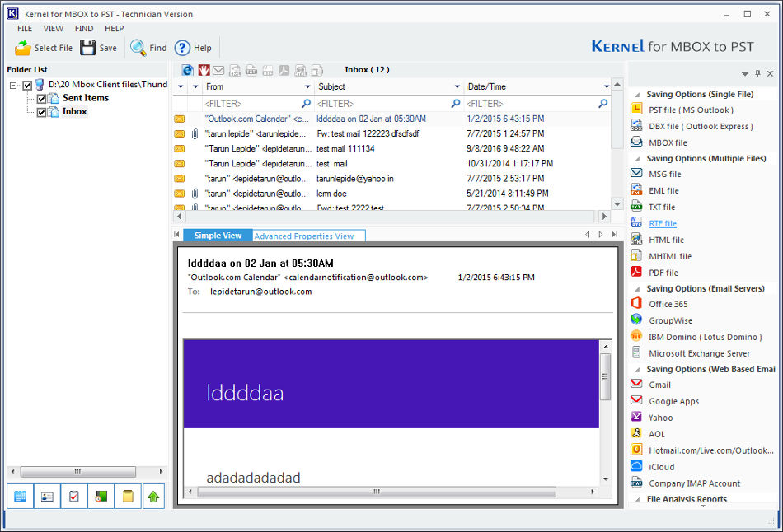Open the FIND menu

point(84,29)
